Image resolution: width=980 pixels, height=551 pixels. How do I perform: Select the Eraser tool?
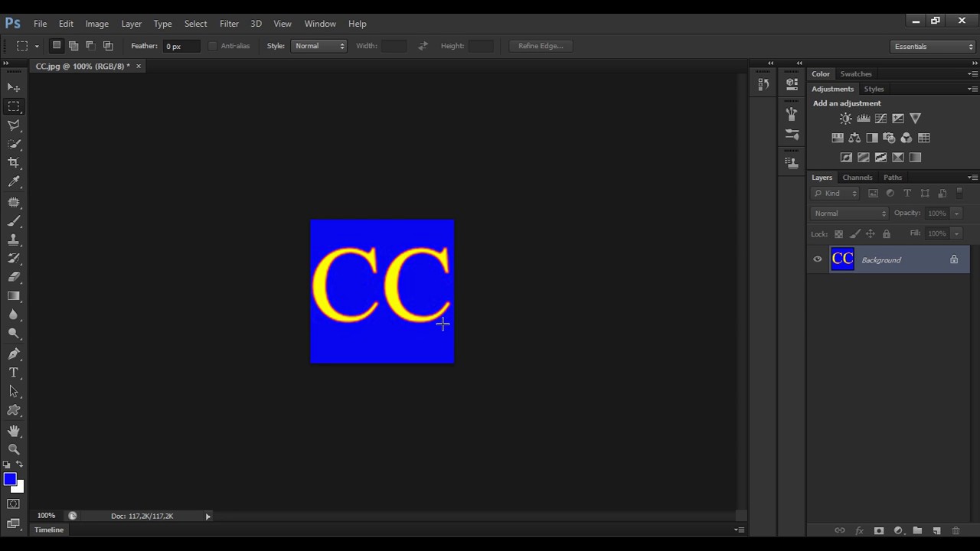tap(14, 277)
